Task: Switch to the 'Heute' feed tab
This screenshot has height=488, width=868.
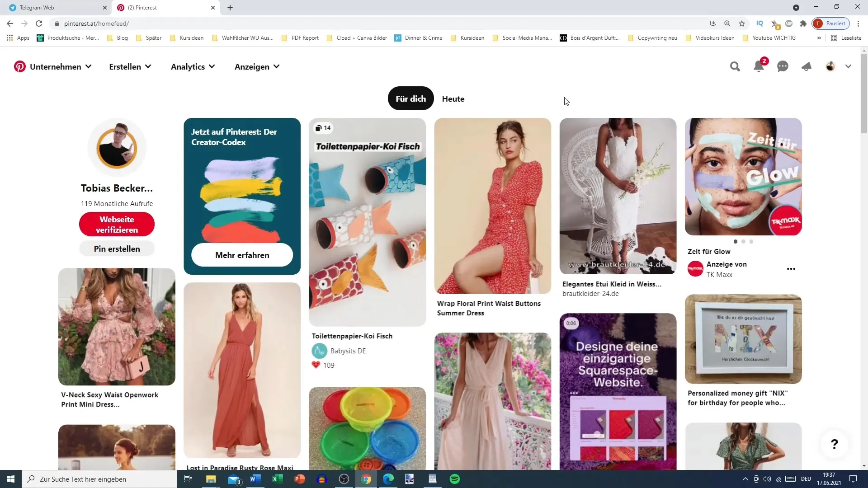Action: (x=453, y=99)
